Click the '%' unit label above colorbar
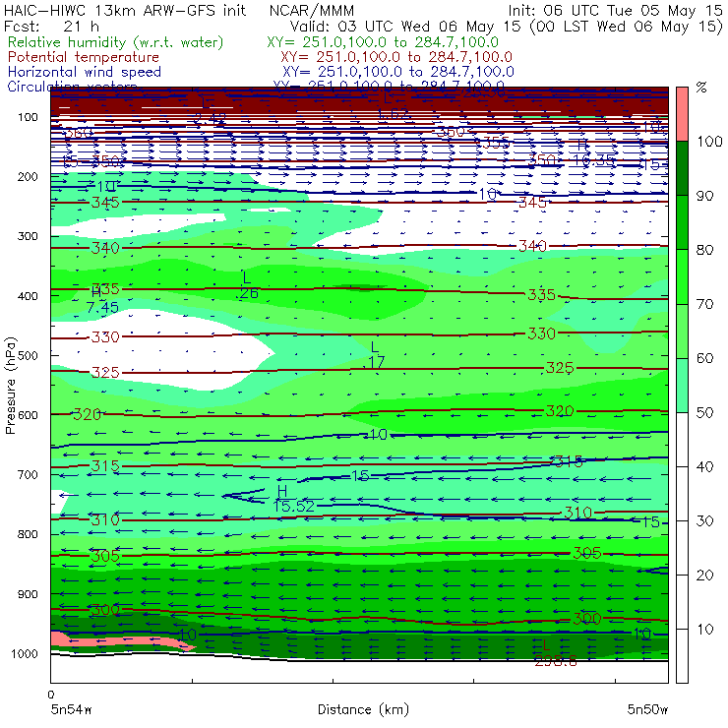 click(x=701, y=88)
